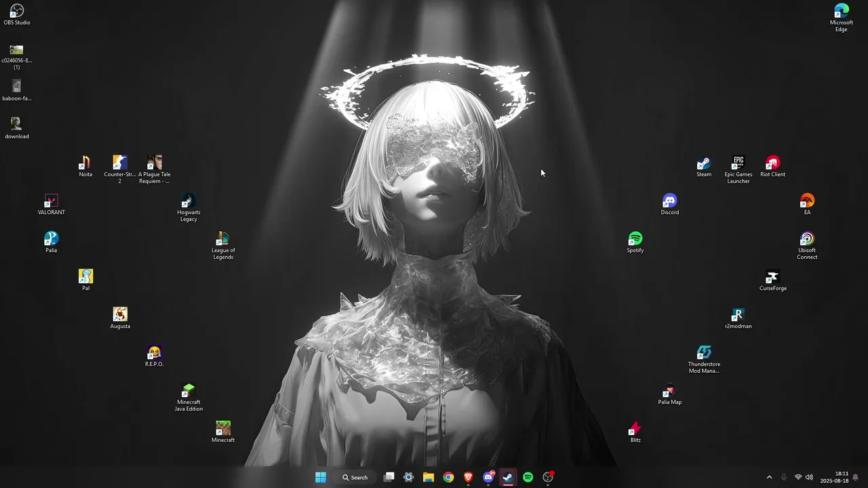The image size is (868, 488).
Task: Open the OBS Studio desktop shortcut
Action: [x=17, y=15]
